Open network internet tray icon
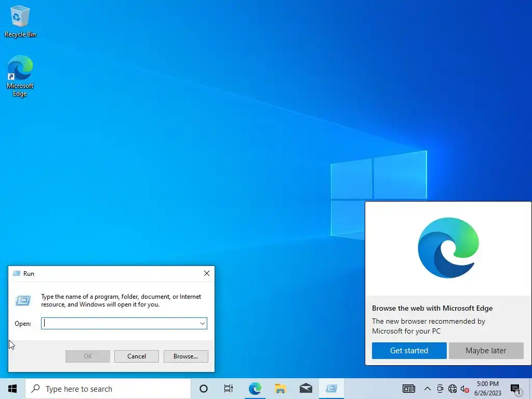Screen dimensions: 532x399 point(453,389)
